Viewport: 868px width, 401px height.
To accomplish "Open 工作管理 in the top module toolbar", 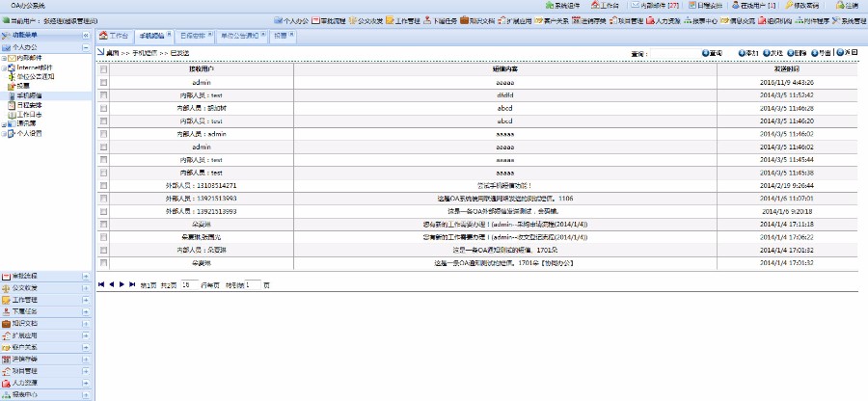I will 403,20.
